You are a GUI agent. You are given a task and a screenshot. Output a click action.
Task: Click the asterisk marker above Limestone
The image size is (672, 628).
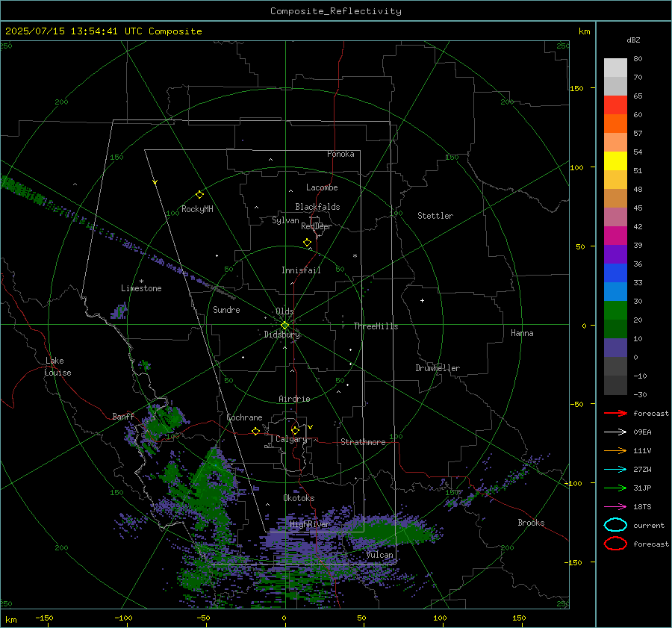click(141, 282)
